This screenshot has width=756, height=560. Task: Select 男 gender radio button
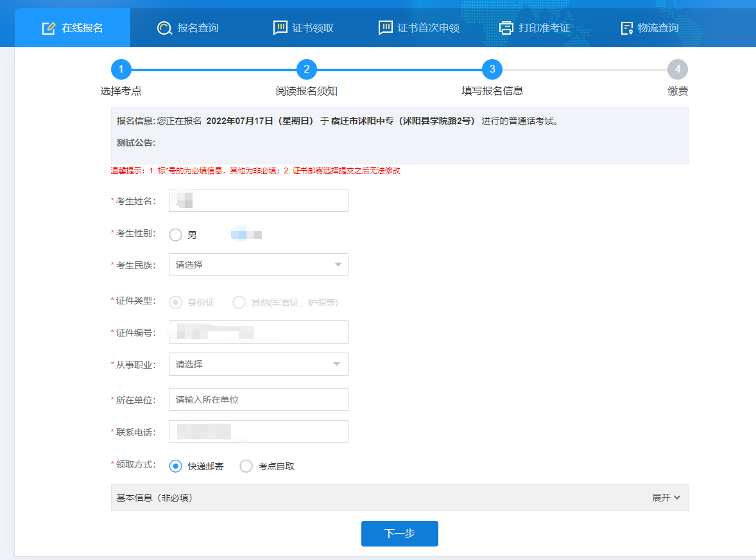click(176, 235)
